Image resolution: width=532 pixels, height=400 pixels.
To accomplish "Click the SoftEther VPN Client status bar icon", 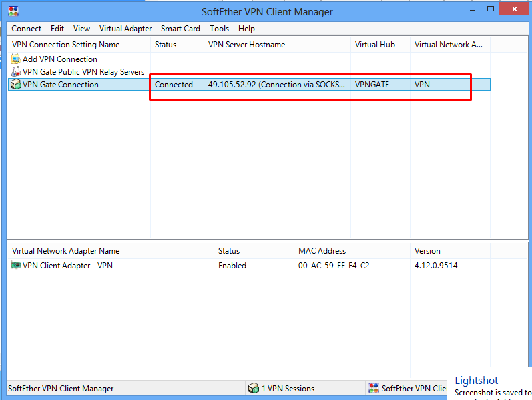I will coord(374,388).
